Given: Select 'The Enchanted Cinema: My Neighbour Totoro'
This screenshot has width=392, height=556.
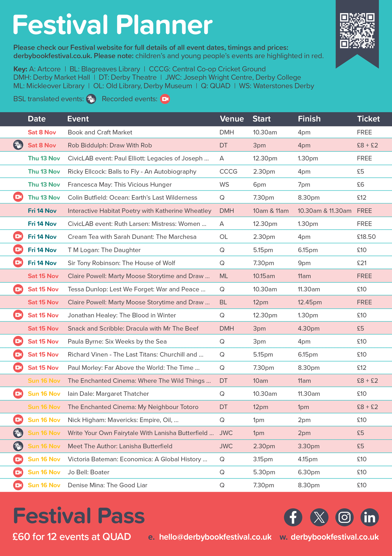Looking at the screenshot, I should coord(133,407).
